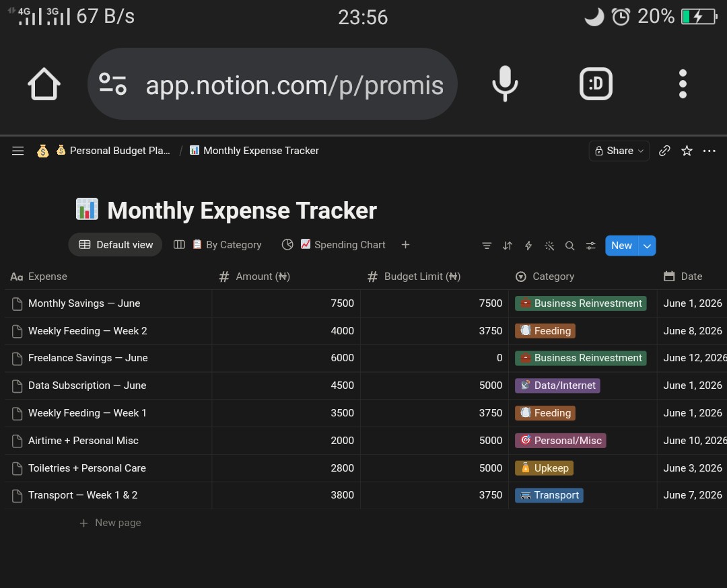Open the browser tab switcher

tap(596, 84)
